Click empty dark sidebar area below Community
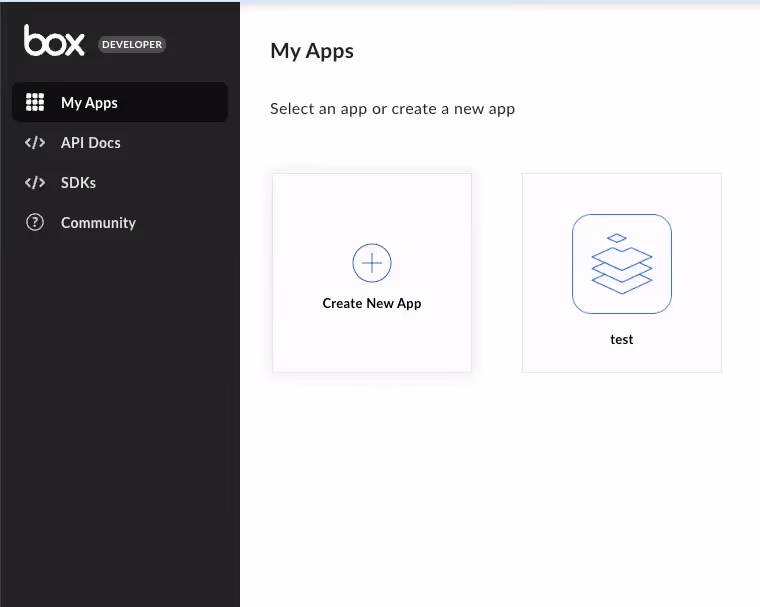Image resolution: width=760 pixels, height=607 pixels. coord(120,412)
